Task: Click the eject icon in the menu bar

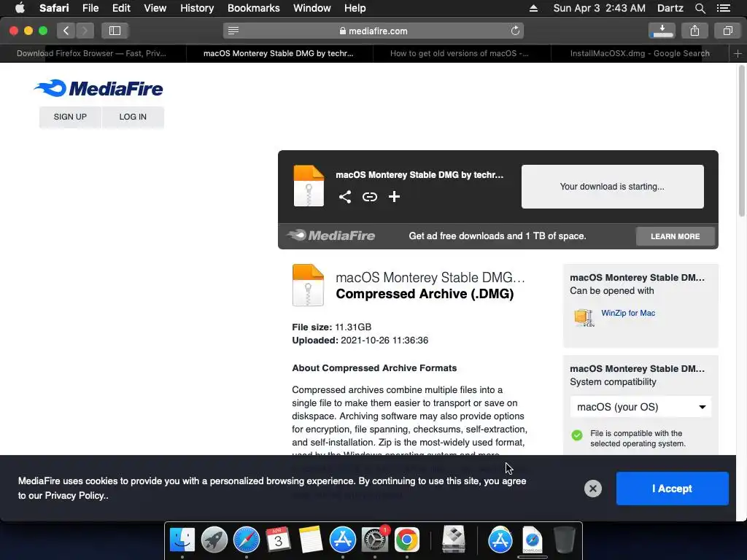Action: point(533,8)
